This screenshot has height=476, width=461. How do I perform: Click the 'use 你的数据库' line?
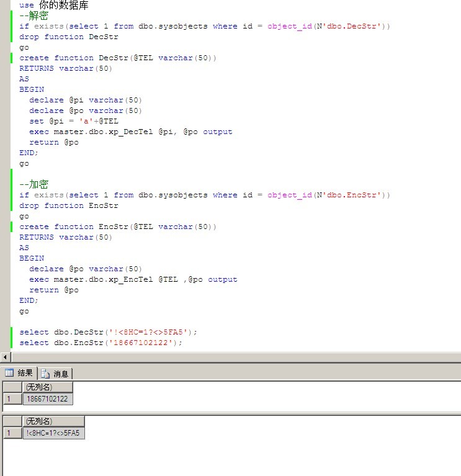click(54, 5)
